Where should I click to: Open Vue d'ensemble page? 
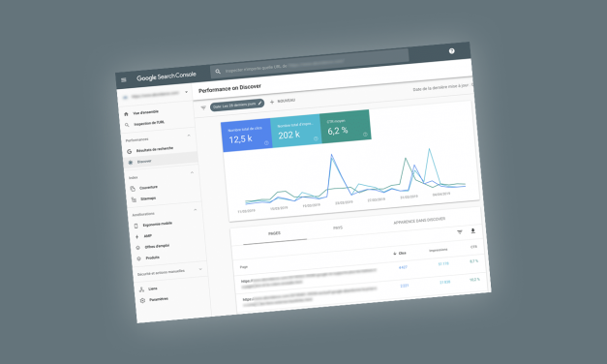pos(145,112)
